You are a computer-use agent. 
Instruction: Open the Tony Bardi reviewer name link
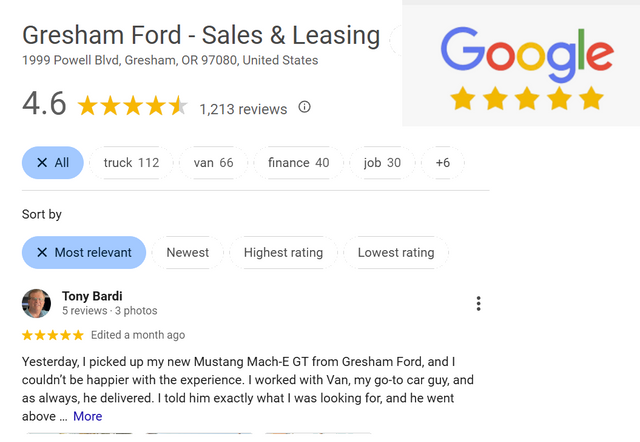(x=90, y=296)
